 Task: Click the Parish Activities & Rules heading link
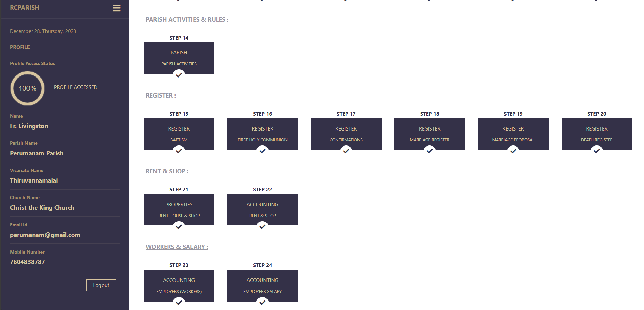pyautogui.click(x=187, y=20)
